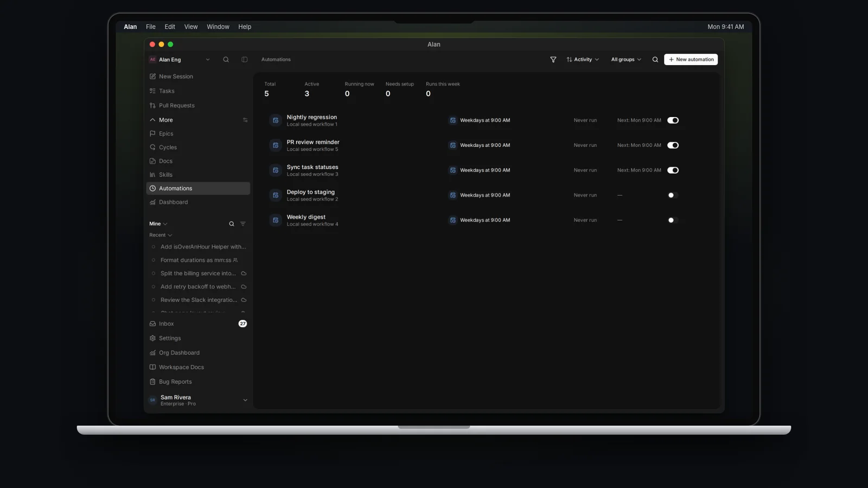The image size is (868, 488).
Task: Click the customize icon on the More row
Action: (245, 120)
